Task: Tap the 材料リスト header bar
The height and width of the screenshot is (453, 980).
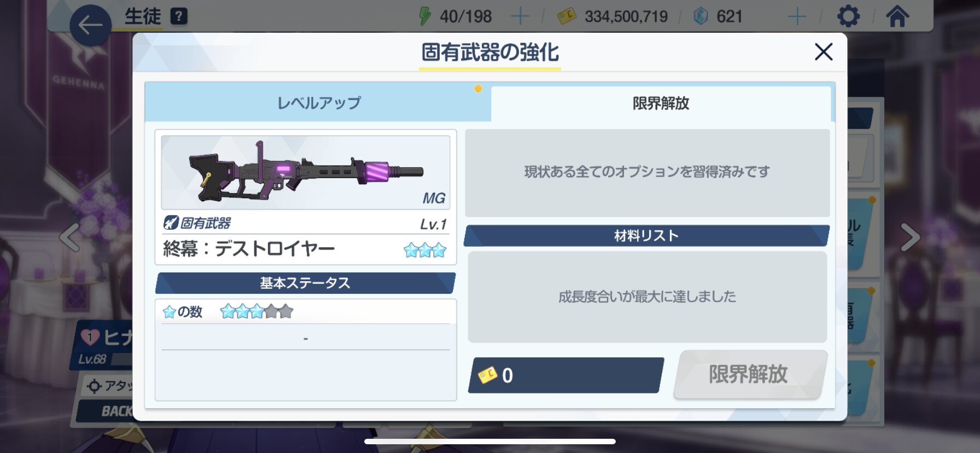Action: tap(646, 236)
